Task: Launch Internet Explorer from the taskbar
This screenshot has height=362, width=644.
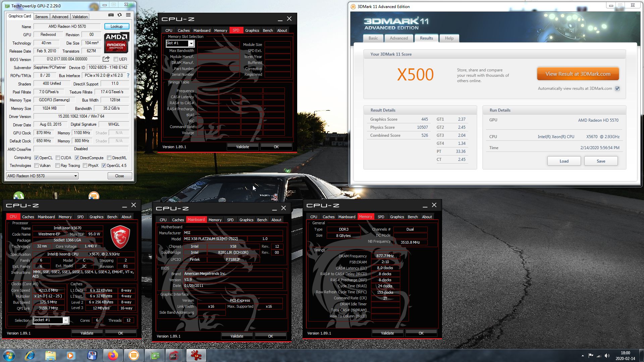Action: click(x=30, y=355)
